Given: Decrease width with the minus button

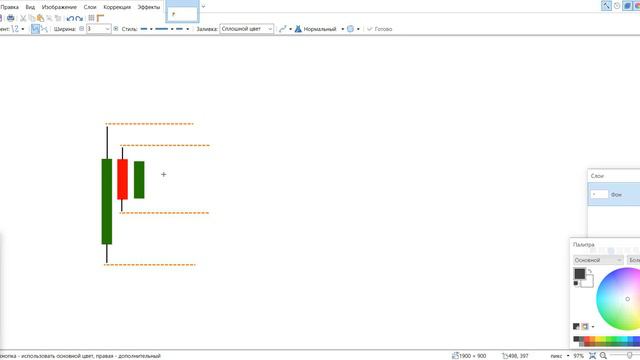Looking at the screenshot, I should click(x=82, y=29).
